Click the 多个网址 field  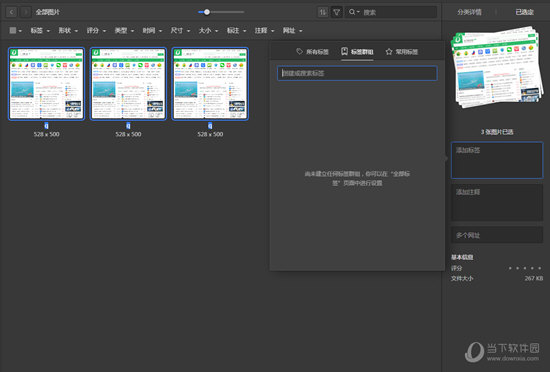(497, 235)
